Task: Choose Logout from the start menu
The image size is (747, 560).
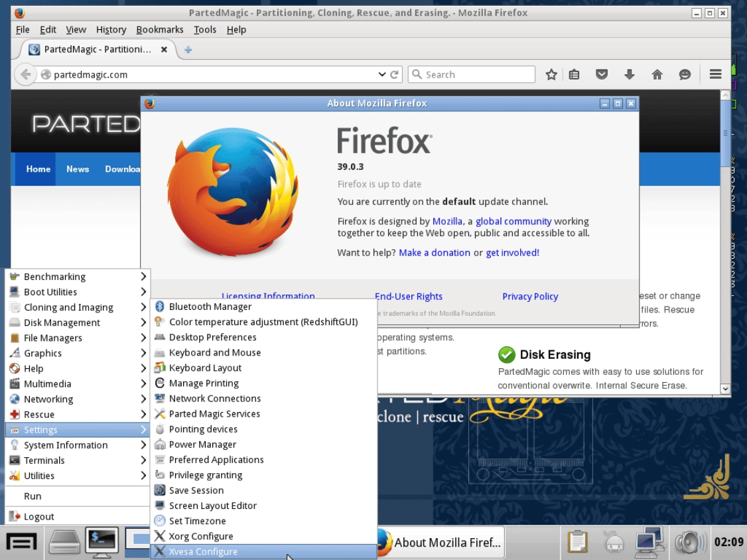Action: 78,517
